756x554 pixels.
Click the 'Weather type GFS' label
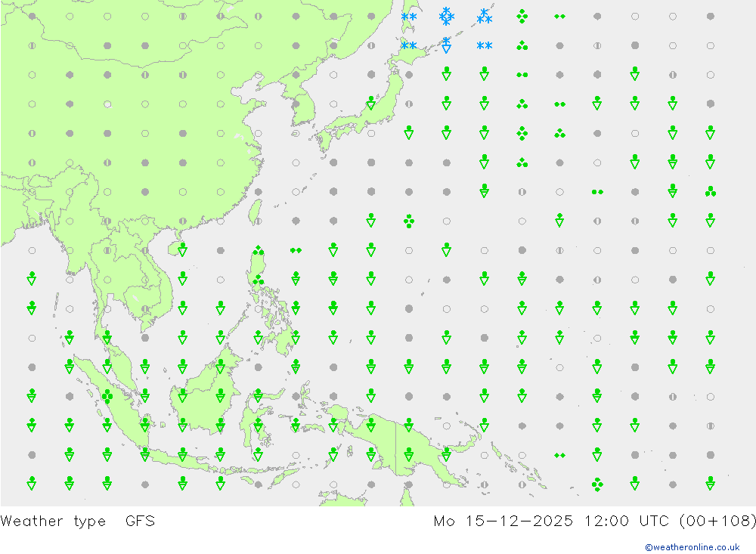point(78,522)
